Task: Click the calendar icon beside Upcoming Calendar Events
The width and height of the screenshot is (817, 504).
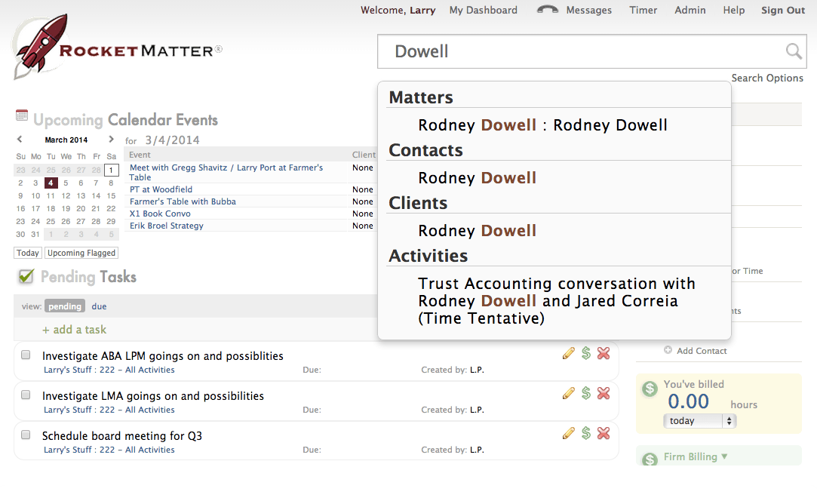Action: click(x=22, y=115)
